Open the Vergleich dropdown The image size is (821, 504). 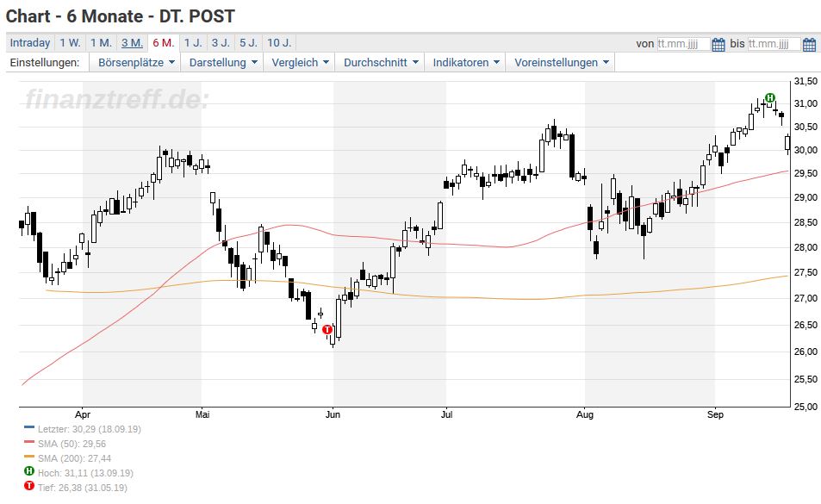300,62
